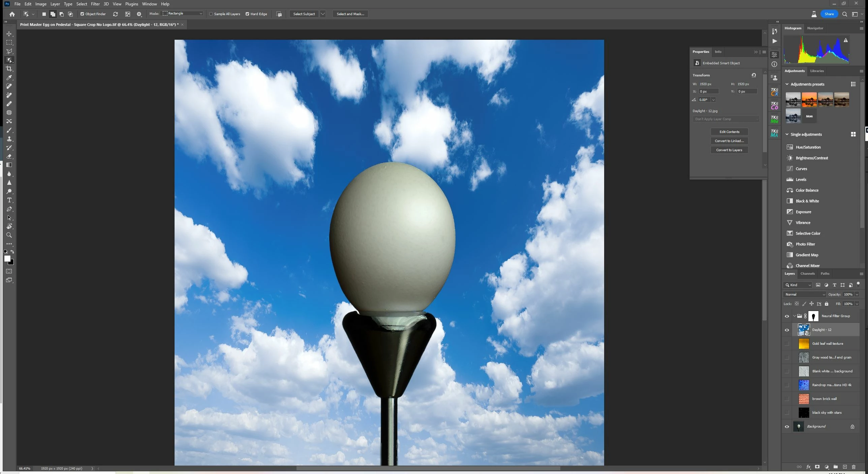The image size is (868, 474).
Task: Enable Sample All Layers checkbox
Action: pos(211,14)
